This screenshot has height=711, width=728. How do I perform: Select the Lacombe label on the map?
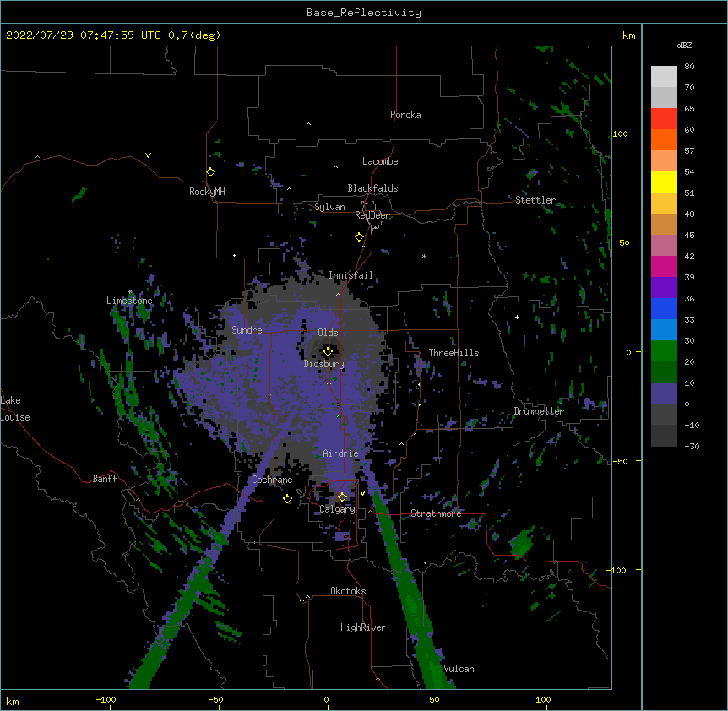pyautogui.click(x=380, y=161)
